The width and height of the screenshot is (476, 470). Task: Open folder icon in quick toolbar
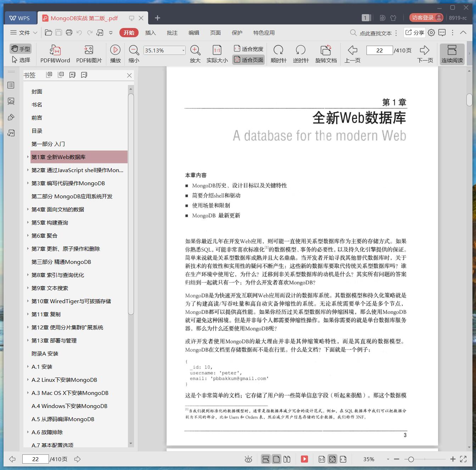click(x=49, y=33)
